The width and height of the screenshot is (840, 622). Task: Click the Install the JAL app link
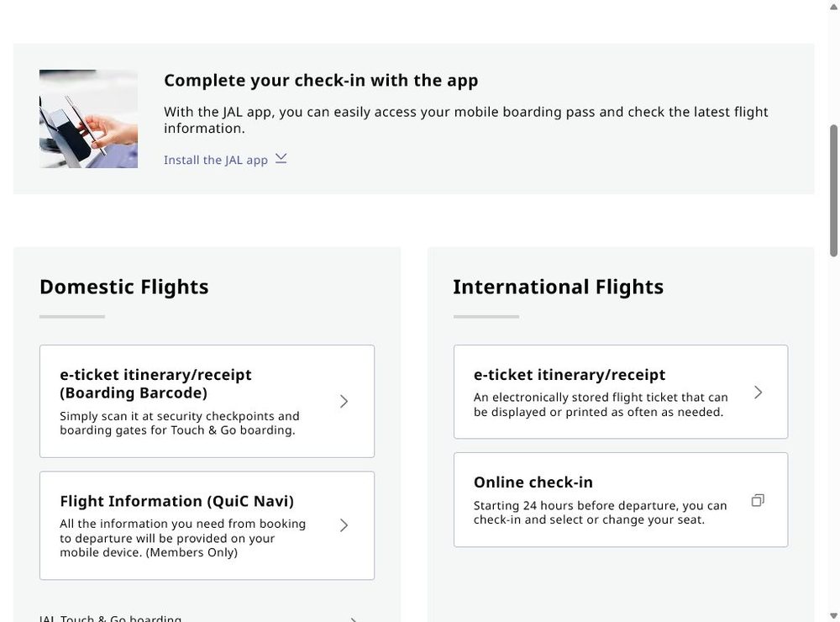click(x=225, y=160)
